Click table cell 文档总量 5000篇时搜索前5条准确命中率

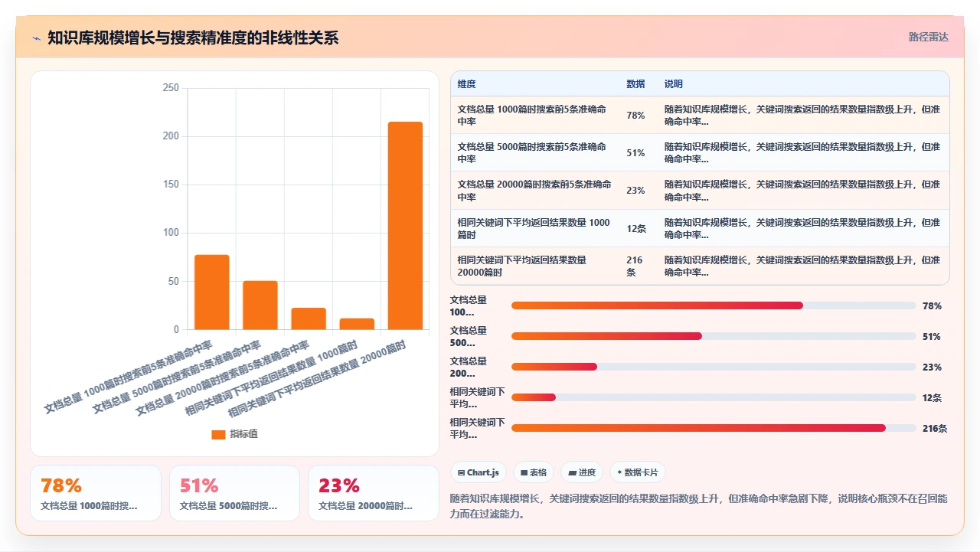click(x=534, y=153)
